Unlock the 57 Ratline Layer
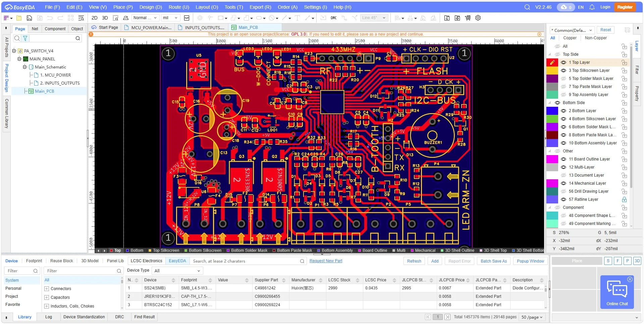Screen dimensions: 644x324 625,199
